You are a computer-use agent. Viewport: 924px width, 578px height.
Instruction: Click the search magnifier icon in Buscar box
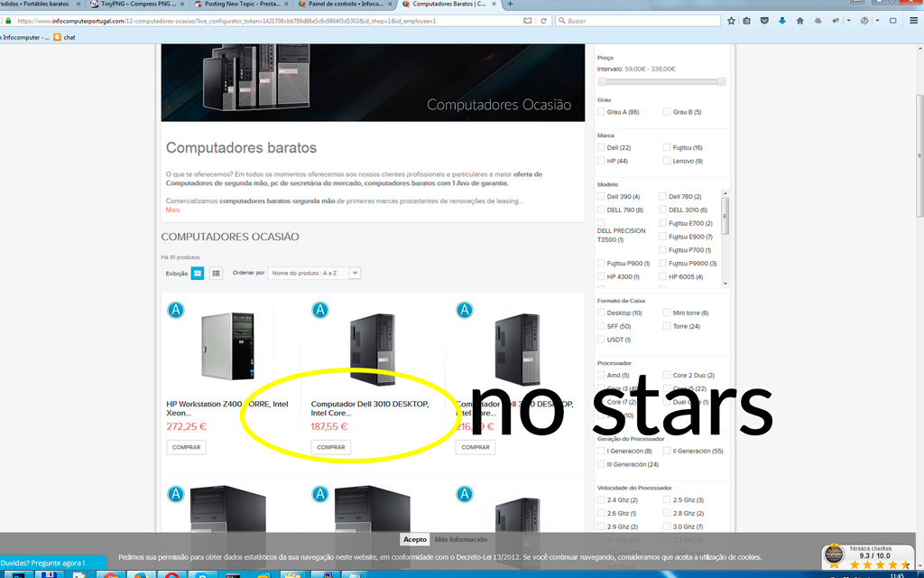pyautogui.click(x=561, y=21)
